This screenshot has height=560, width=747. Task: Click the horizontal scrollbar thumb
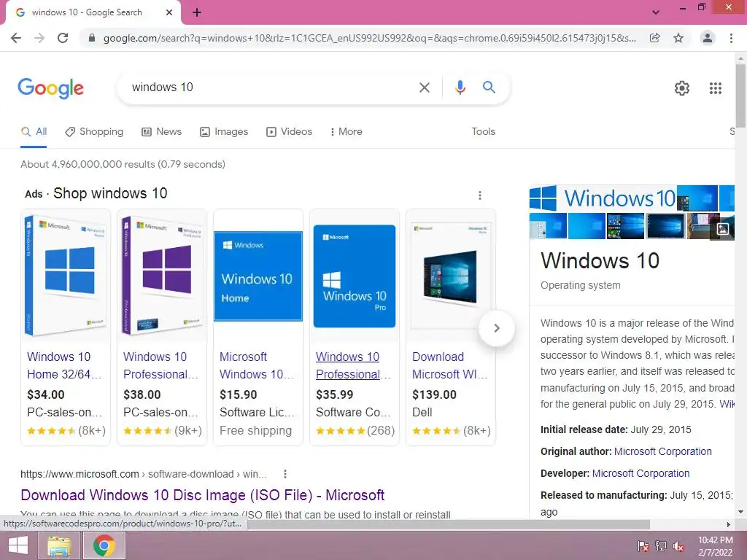click(448, 524)
